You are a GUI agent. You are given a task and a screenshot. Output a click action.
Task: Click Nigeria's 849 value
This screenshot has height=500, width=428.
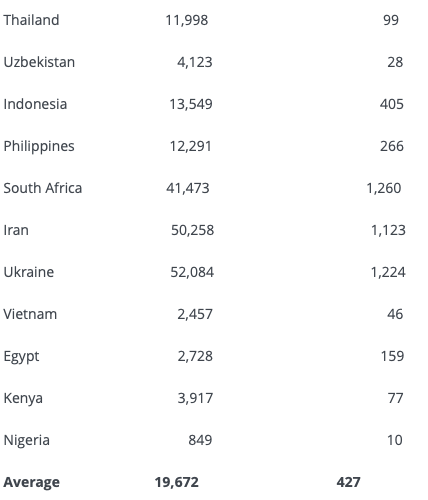[200, 440]
